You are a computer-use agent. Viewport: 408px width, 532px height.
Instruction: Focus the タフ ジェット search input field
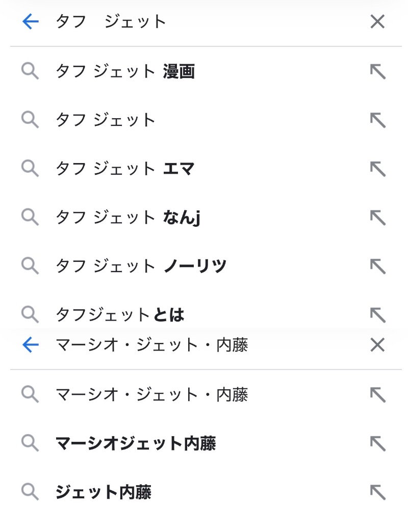pos(204,21)
